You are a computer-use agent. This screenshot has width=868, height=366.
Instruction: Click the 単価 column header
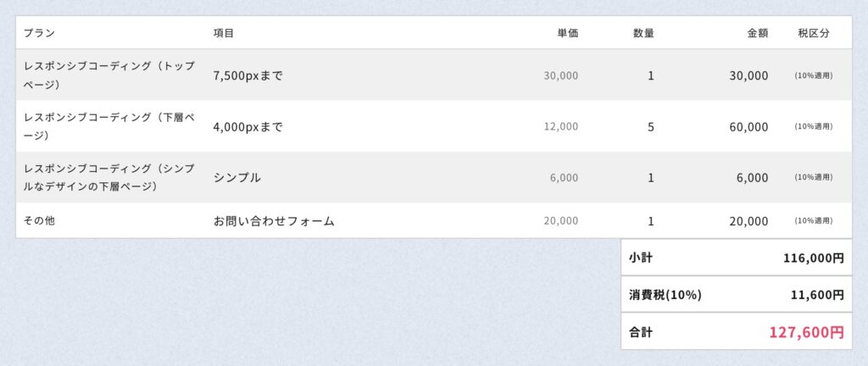click(567, 33)
